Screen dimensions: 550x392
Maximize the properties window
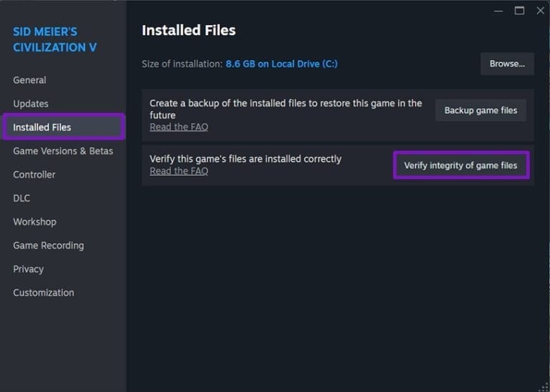coord(519,11)
